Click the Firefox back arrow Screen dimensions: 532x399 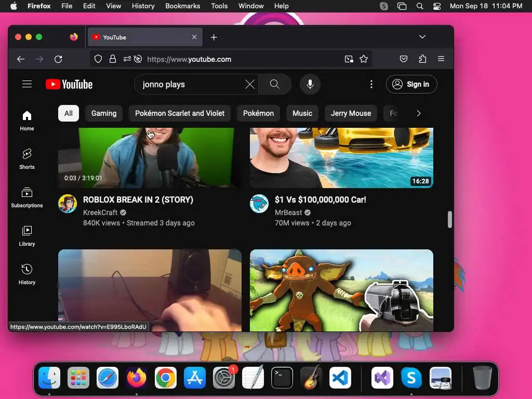[x=21, y=59]
